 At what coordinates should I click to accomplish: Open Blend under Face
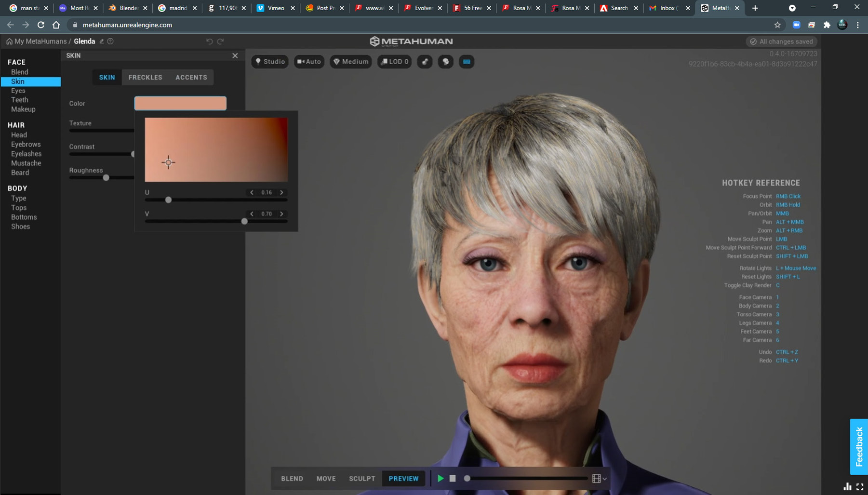20,72
